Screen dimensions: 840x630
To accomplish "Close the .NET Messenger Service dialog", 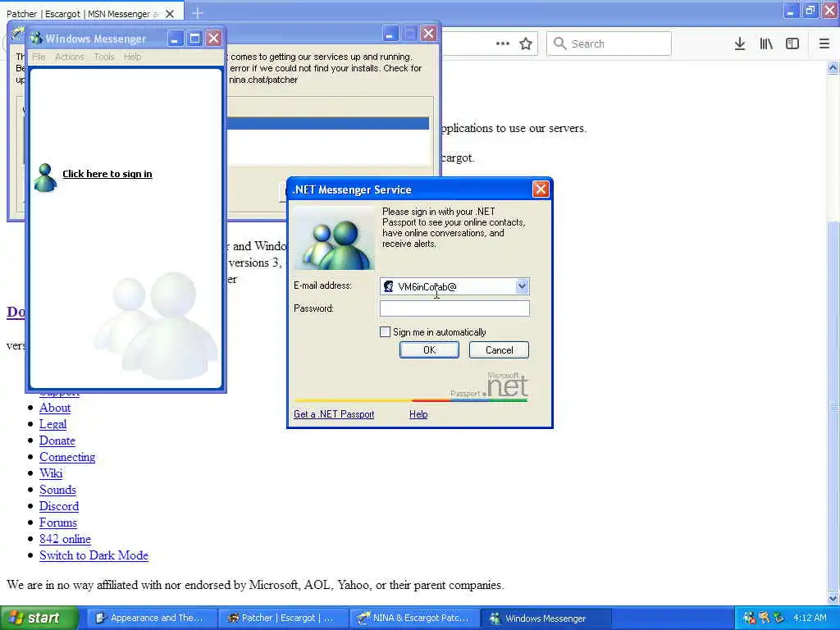I will click(x=541, y=189).
